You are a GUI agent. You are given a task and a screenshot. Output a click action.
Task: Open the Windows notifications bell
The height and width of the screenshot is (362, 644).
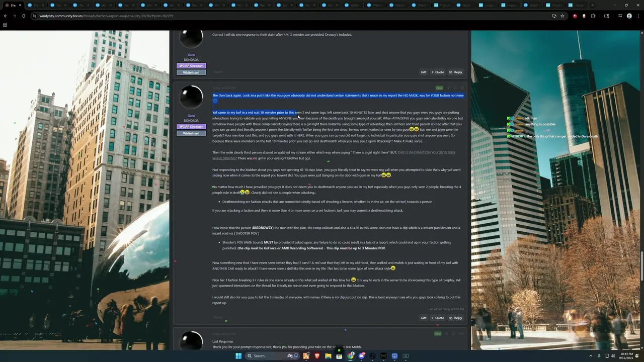[637, 356]
